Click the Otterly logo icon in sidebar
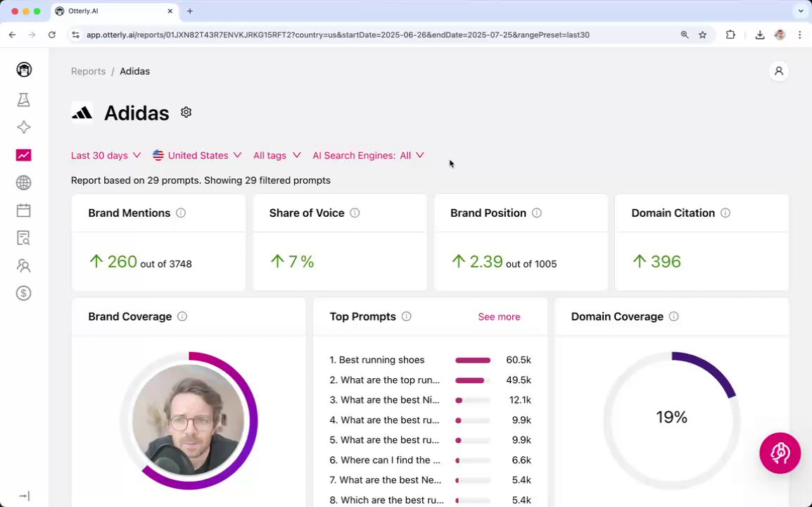This screenshot has width=812, height=507. pyautogui.click(x=24, y=70)
